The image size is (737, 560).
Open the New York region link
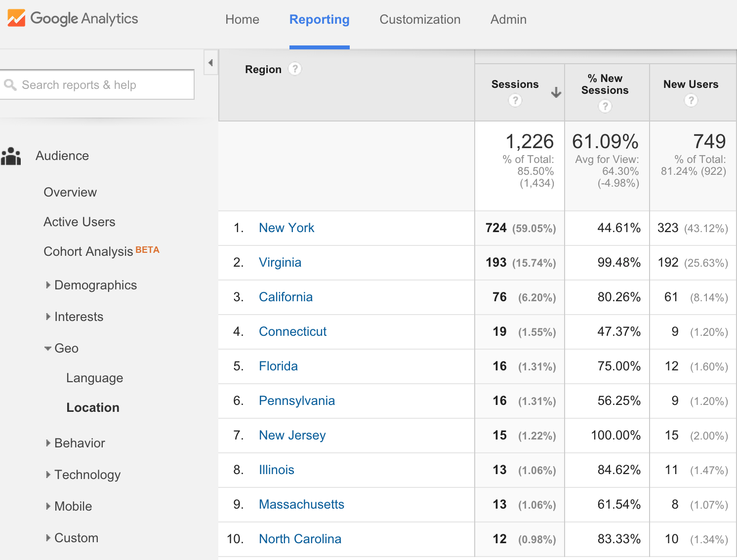click(x=287, y=228)
